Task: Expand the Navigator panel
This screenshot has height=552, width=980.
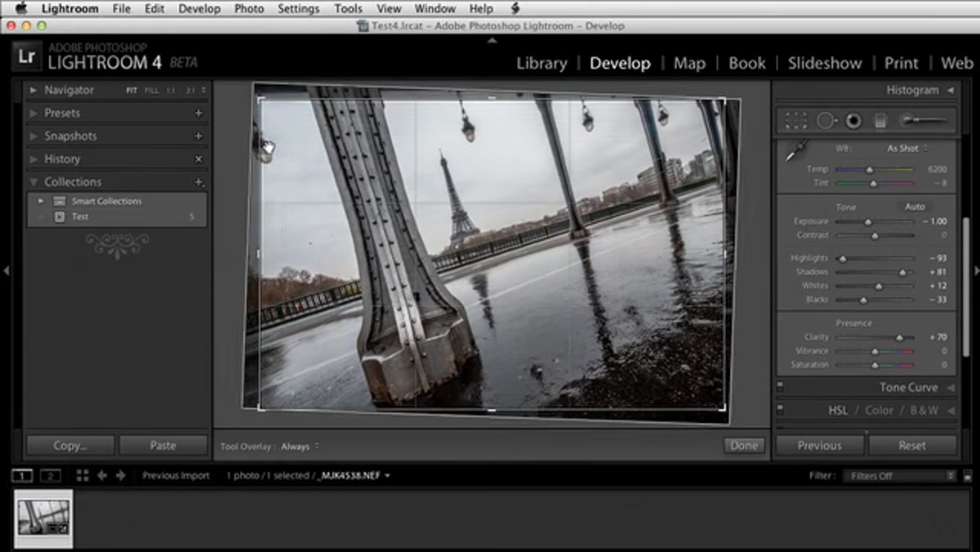Action: click(33, 91)
